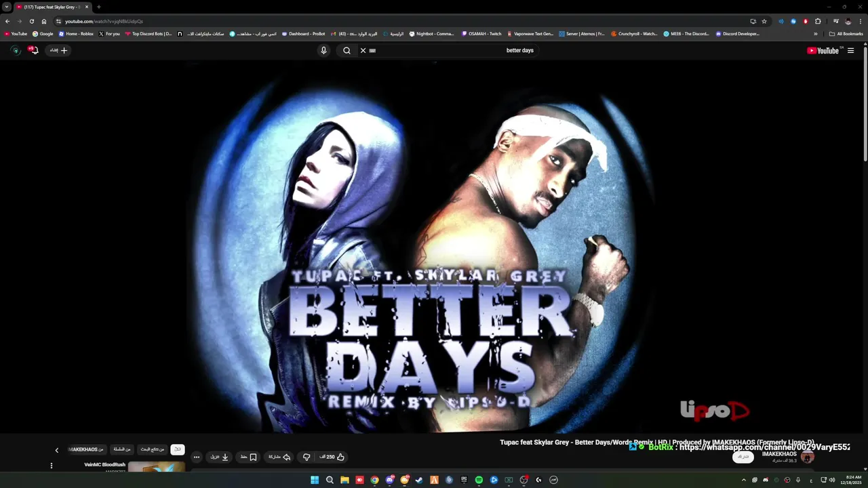
Task: Select the 'from the series' filter chip
Action: (122, 449)
